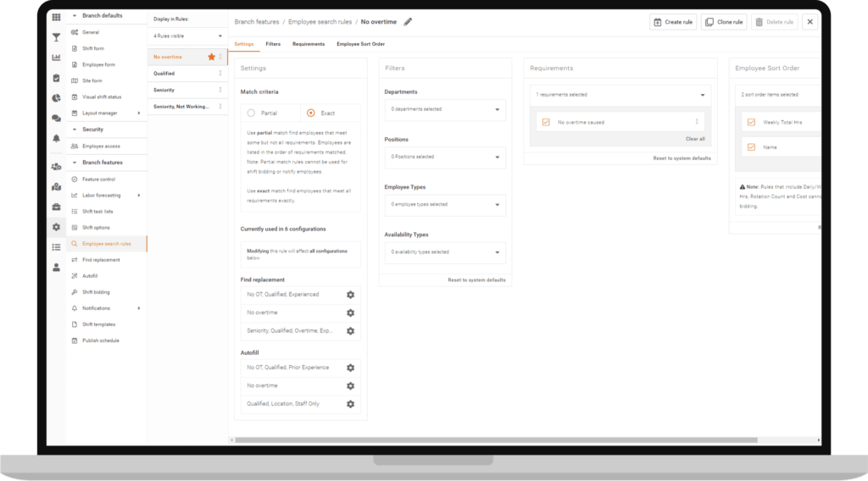Uncheck the Name sort order item
The width and height of the screenshot is (868, 481).
[x=751, y=147]
